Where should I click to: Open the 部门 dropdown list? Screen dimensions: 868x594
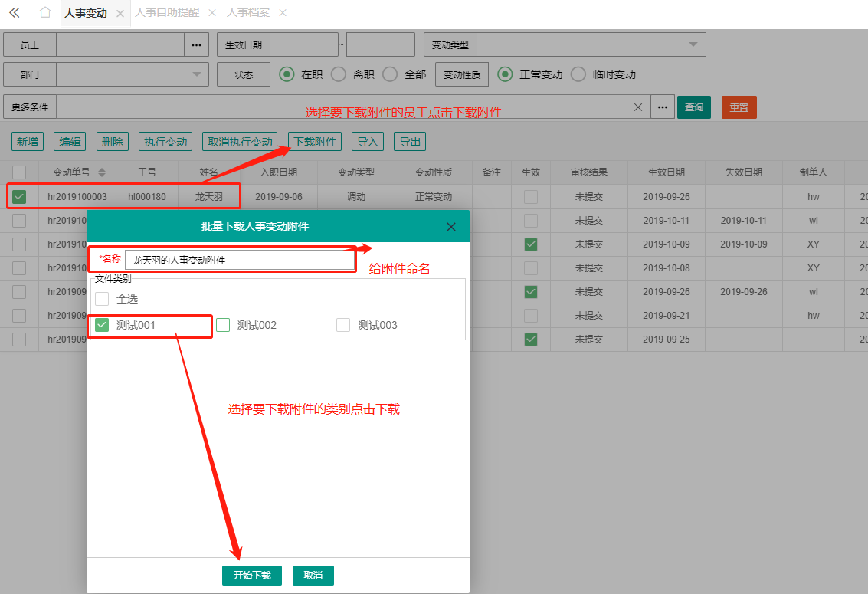click(196, 74)
